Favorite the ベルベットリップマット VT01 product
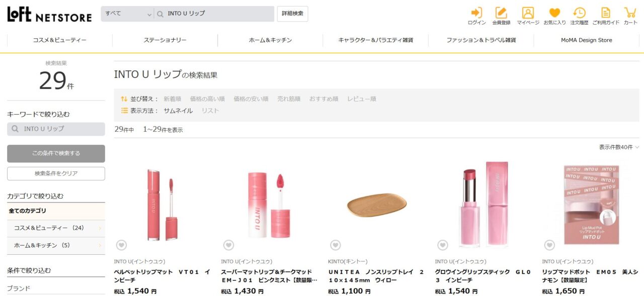 click(x=121, y=245)
